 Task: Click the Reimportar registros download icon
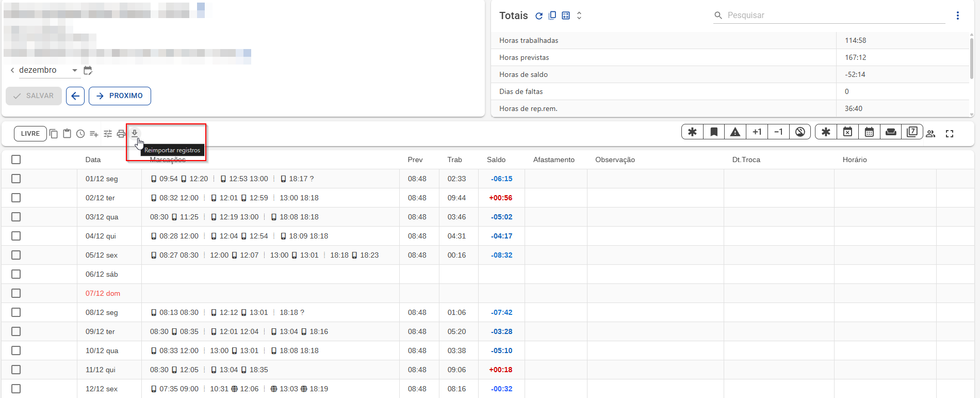click(135, 133)
